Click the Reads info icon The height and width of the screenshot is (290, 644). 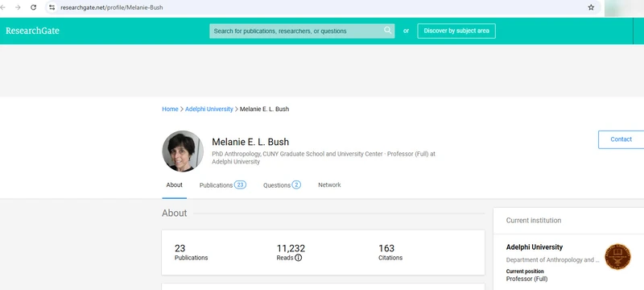pos(298,258)
